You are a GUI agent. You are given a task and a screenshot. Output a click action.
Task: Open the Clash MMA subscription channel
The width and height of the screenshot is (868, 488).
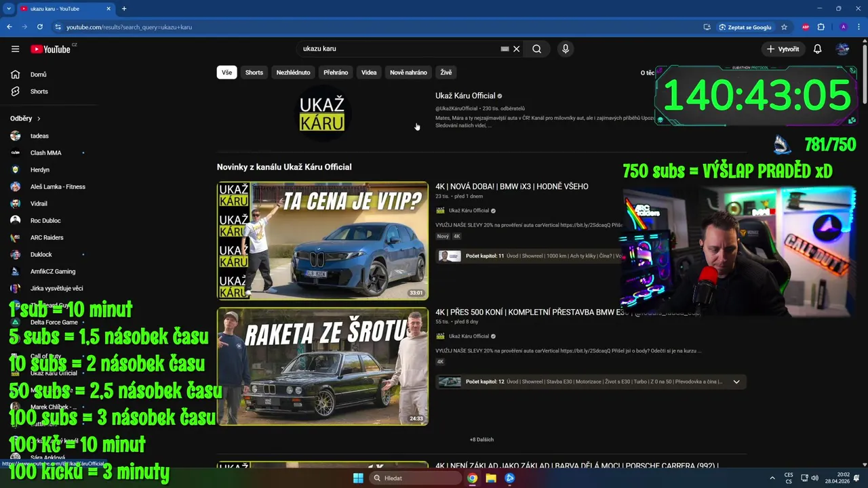(45, 153)
